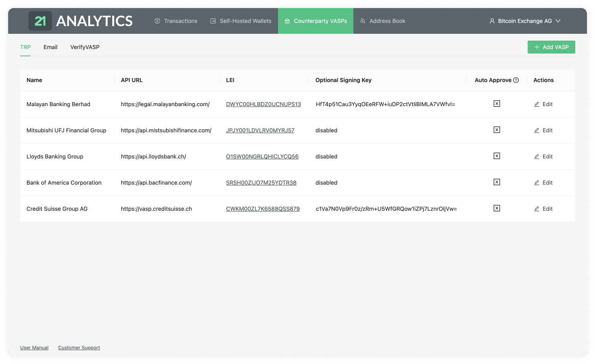Viewport: 595px width, 364px height.
Task: Click the Malayan Banking signing key starting HfT4p51
Action: coord(385,104)
